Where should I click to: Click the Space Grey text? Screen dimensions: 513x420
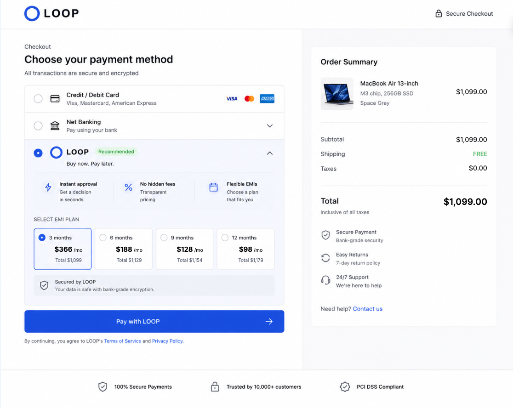point(375,103)
